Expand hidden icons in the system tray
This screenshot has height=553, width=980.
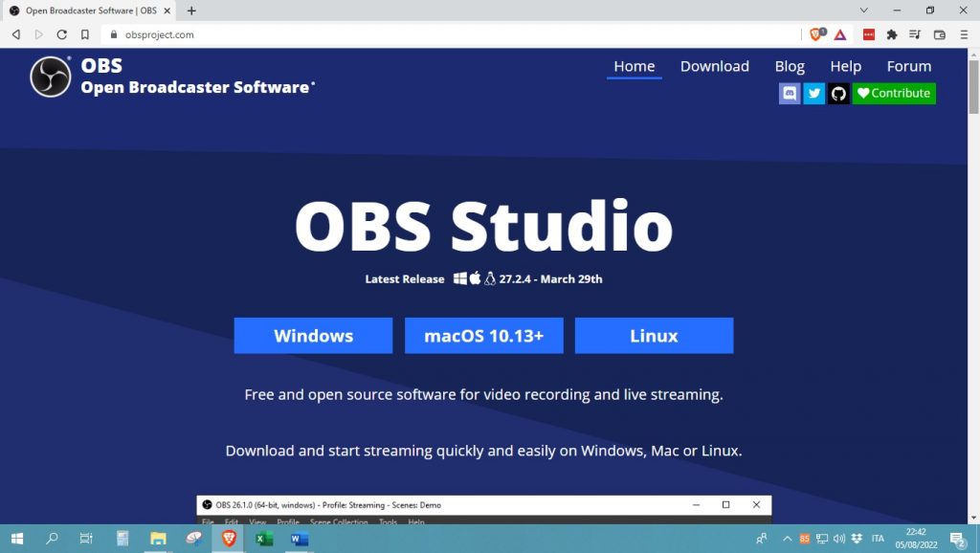(x=788, y=539)
